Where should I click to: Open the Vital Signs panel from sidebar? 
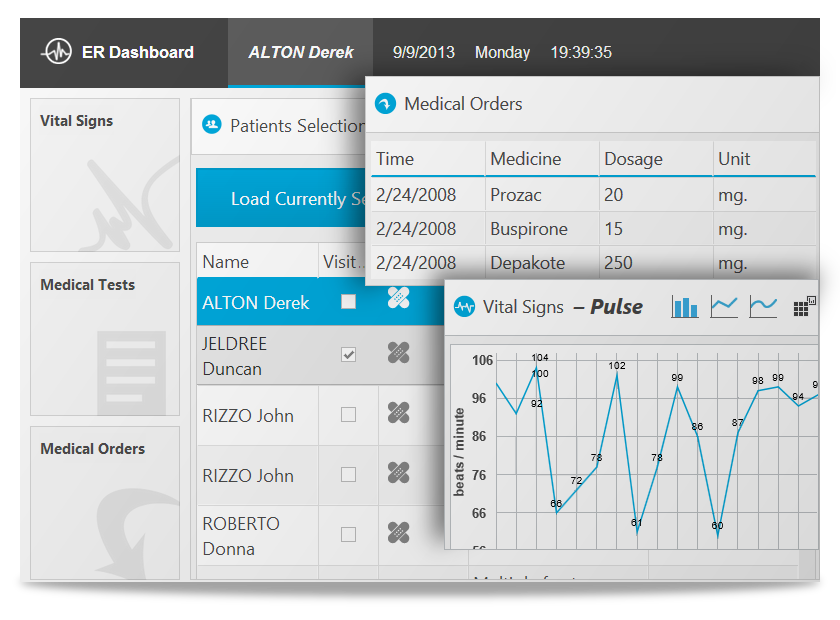[104, 175]
